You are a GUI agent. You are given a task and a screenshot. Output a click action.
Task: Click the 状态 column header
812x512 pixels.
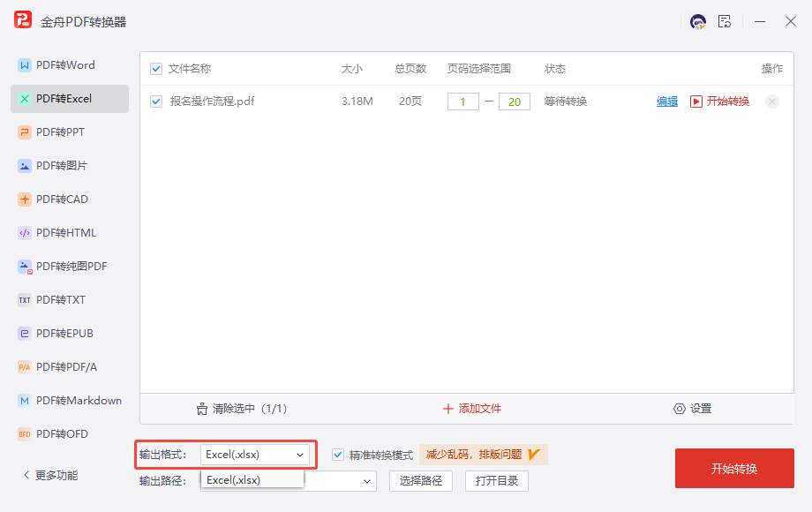555,69
